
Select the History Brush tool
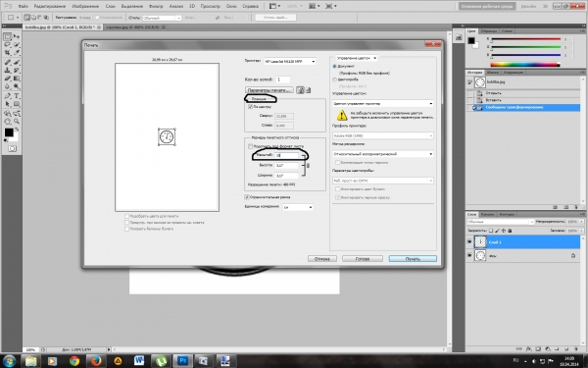pos(17,71)
